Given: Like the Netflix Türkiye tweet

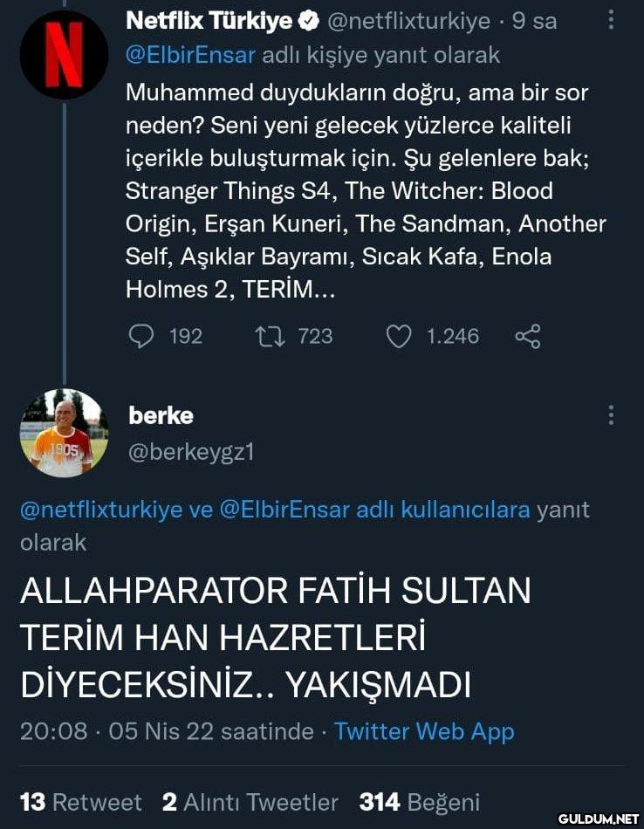Looking at the screenshot, I should (398, 336).
